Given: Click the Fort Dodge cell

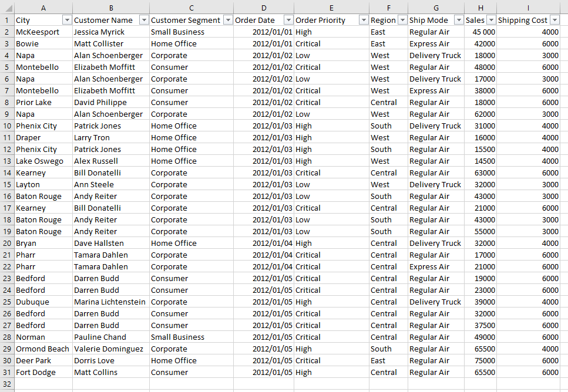Looking at the screenshot, I should coord(43,373).
